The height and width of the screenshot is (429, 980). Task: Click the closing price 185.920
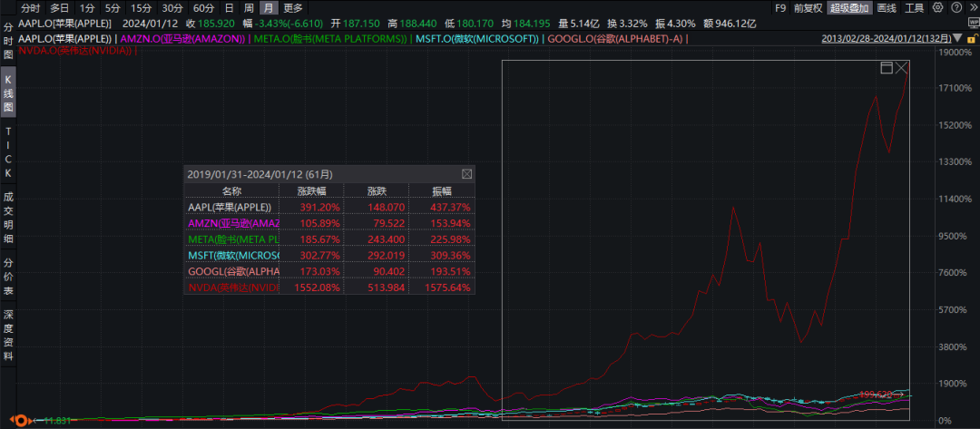tap(214, 24)
